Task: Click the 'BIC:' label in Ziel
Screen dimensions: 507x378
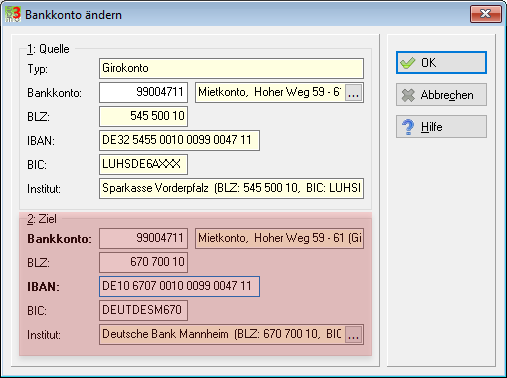Action: coord(37,311)
